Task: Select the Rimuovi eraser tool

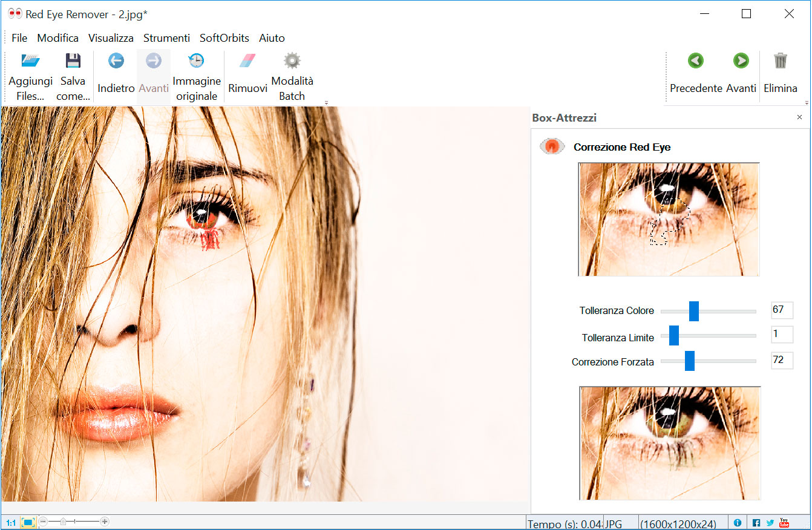Action: [x=247, y=61]
